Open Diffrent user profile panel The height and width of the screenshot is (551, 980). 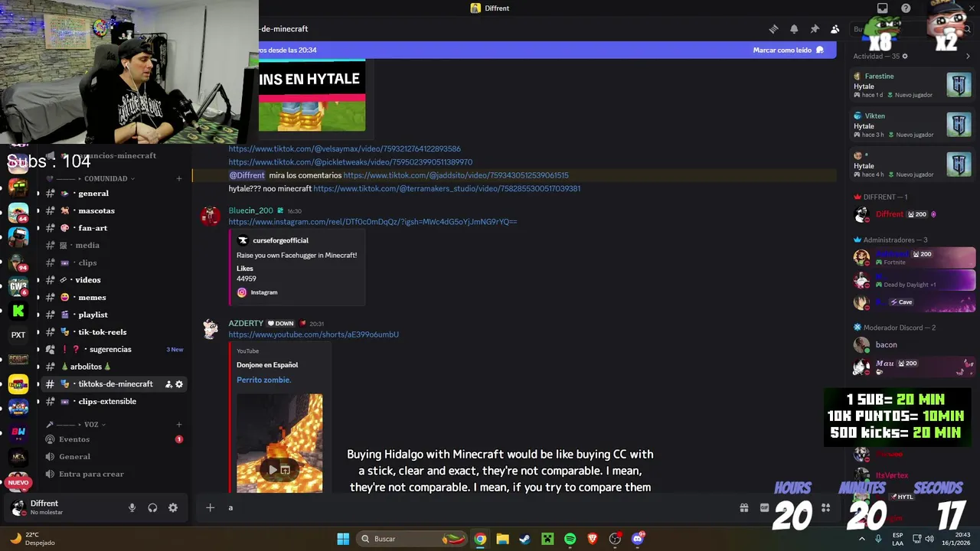pos(65,507)
